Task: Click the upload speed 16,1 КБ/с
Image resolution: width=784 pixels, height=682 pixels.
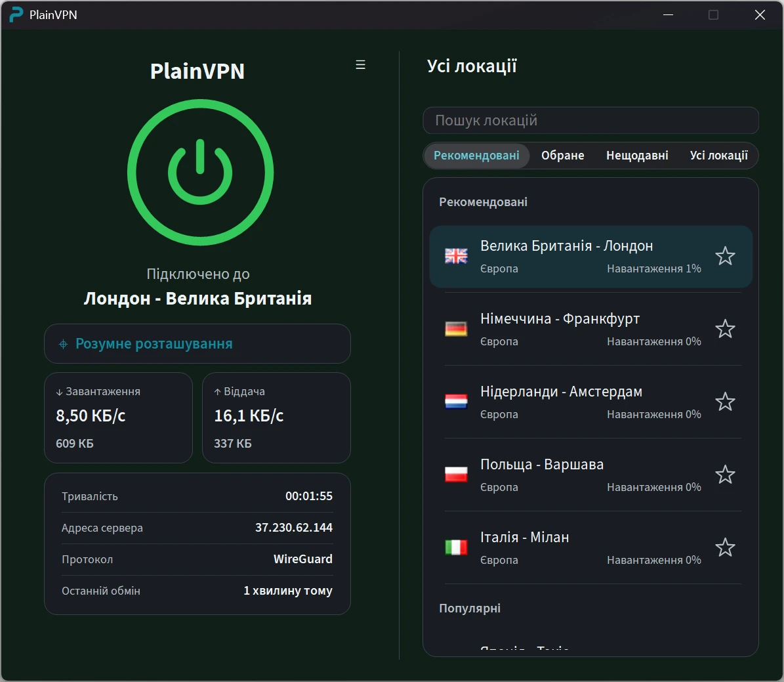Action: click(x=249, y=416)
